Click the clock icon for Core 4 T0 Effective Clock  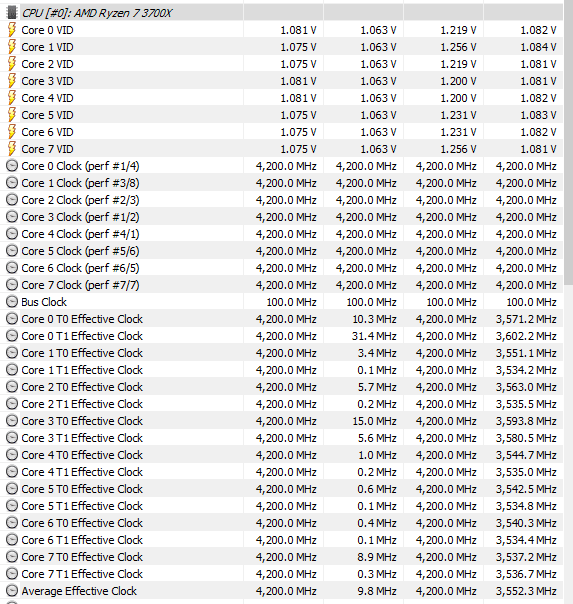pyautogui.click(x=12, y=455)
